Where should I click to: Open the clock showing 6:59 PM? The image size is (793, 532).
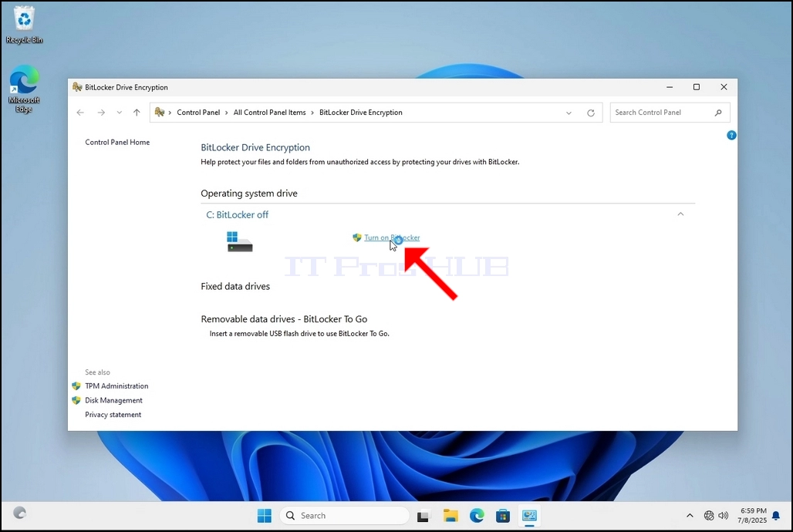point(752,515)
